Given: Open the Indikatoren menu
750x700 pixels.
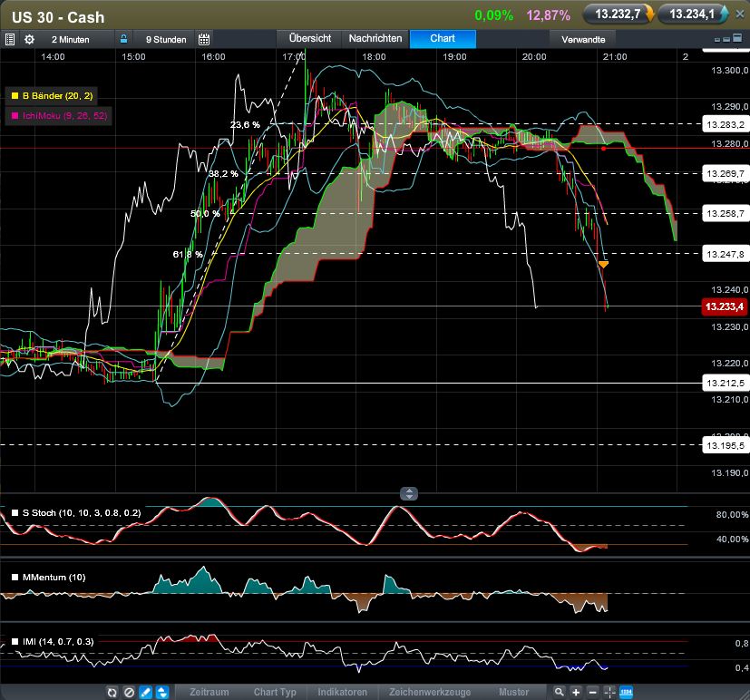Looking at the screenshot, I should click(x=342, y=692).
